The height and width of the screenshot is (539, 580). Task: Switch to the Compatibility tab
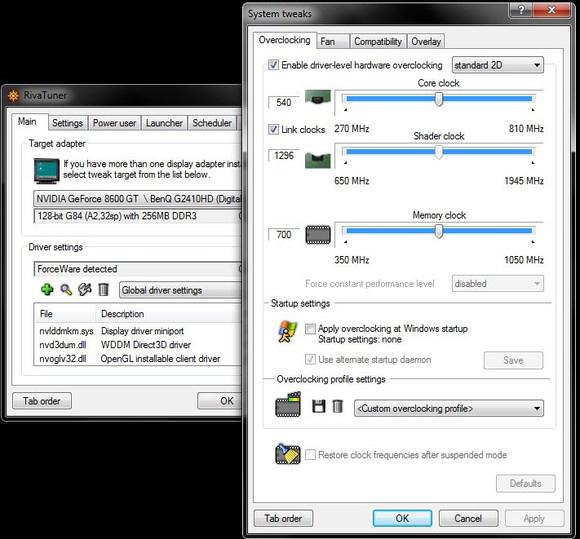tap(378, 41)
